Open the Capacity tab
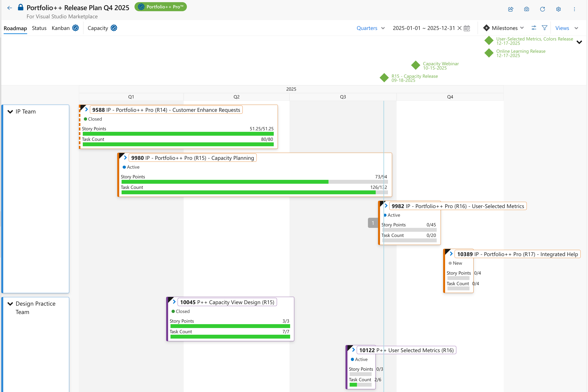This screenshot has width=588, height=392. tap(98, 28)
